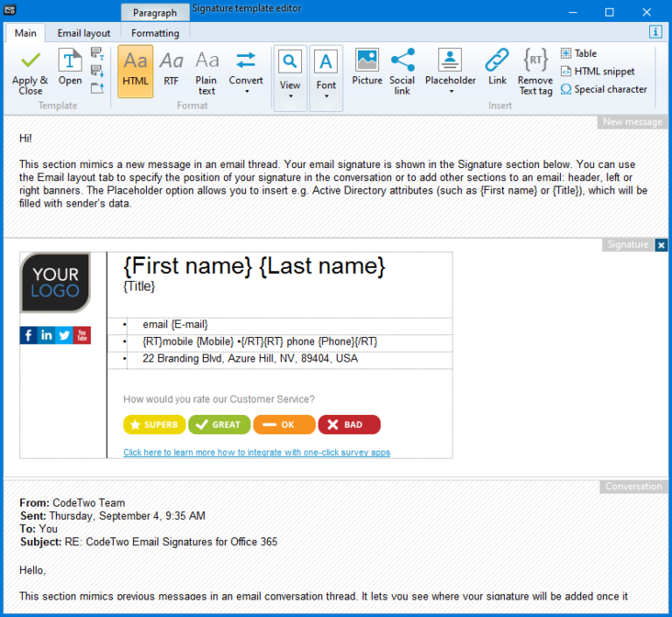Switch format to HTML
Screen dimensions: 672x617
[136, 71]
